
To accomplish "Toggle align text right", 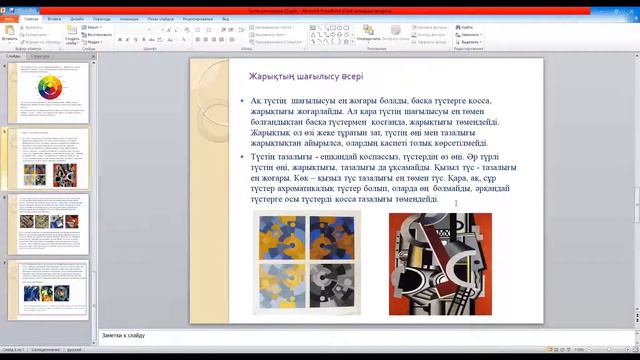I will pyautogui.click(x=213, y=40).
